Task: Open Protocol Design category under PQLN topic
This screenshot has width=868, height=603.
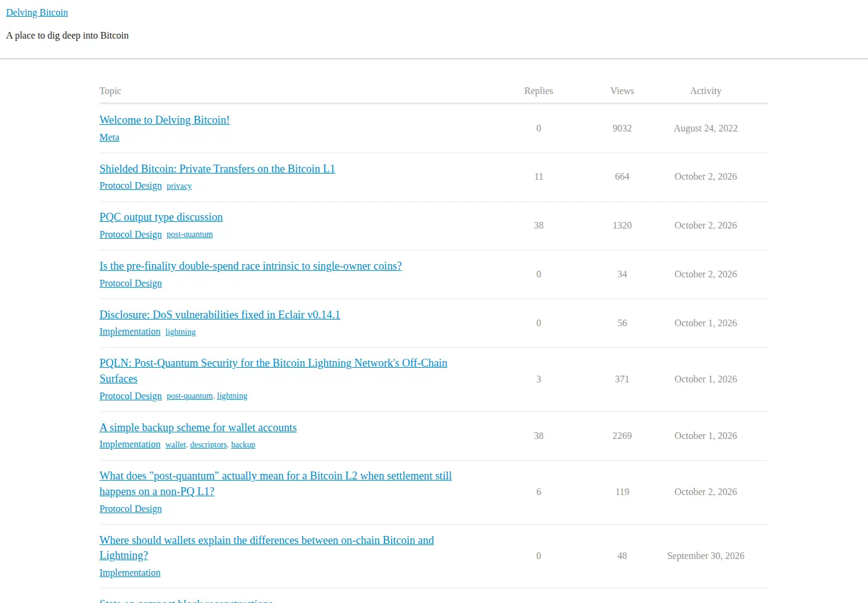Action: tap(131, 396)
